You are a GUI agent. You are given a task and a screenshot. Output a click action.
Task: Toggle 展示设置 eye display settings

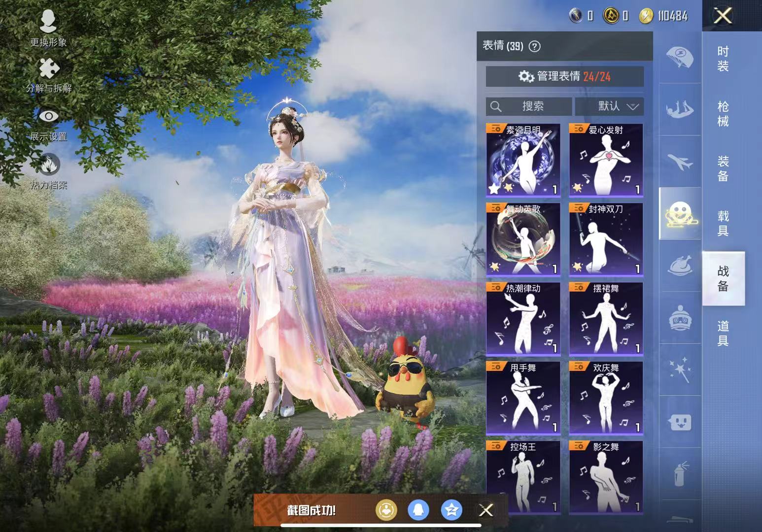pos(48,124)
